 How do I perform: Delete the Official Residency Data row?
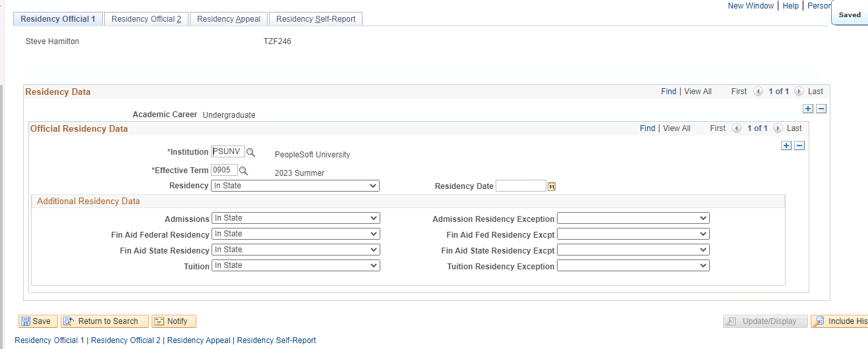tap(799, 146)
